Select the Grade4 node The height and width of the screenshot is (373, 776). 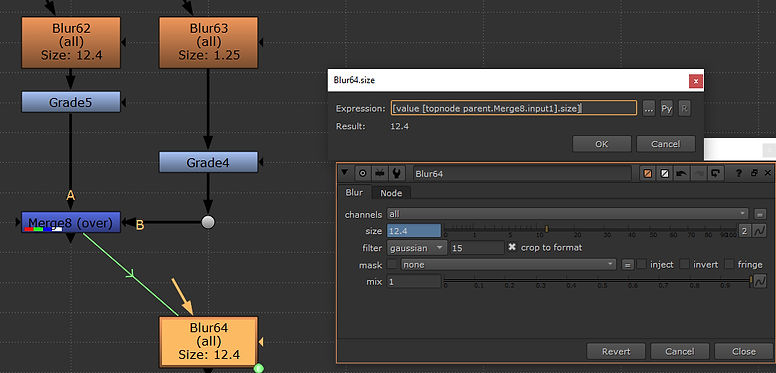click(x=208, y=162)
